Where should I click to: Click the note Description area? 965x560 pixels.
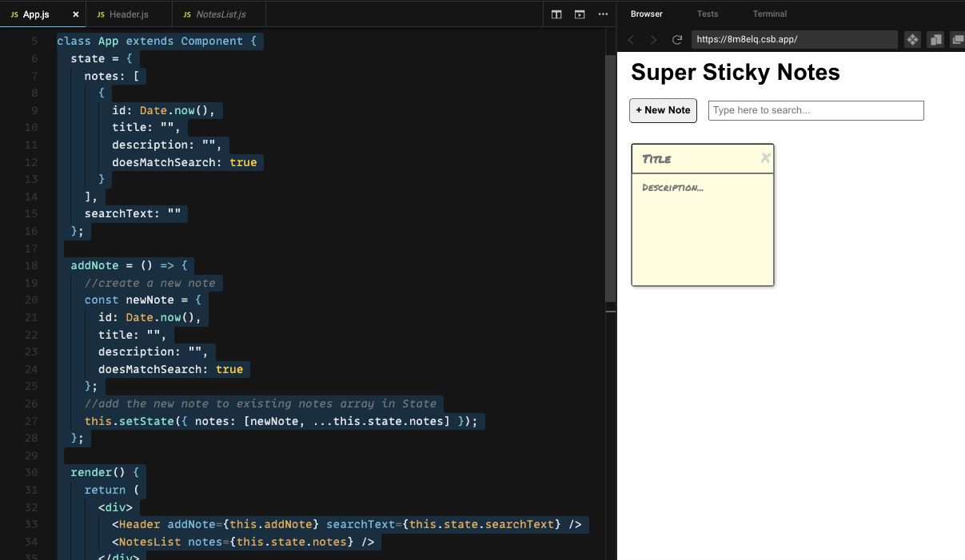pos(703,228)
